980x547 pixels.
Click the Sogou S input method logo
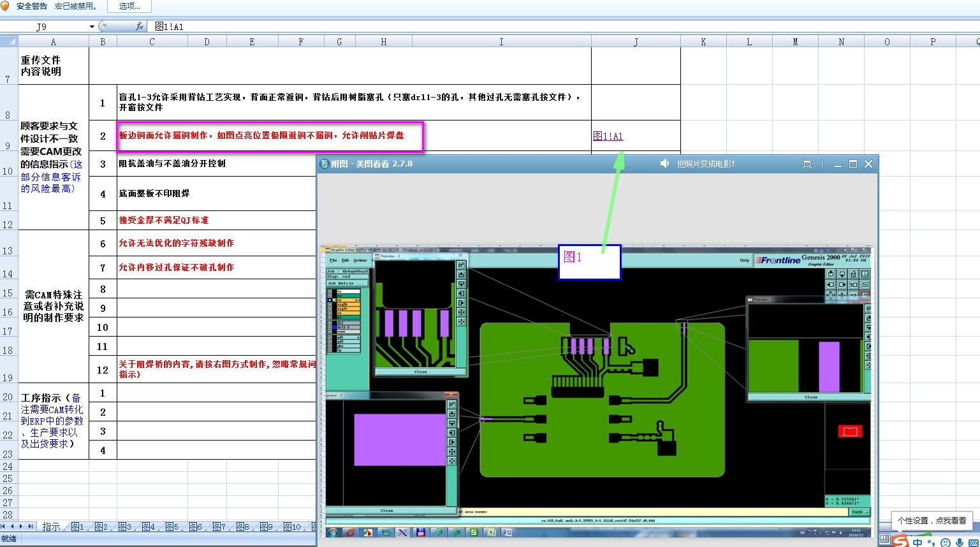[900, 541]
